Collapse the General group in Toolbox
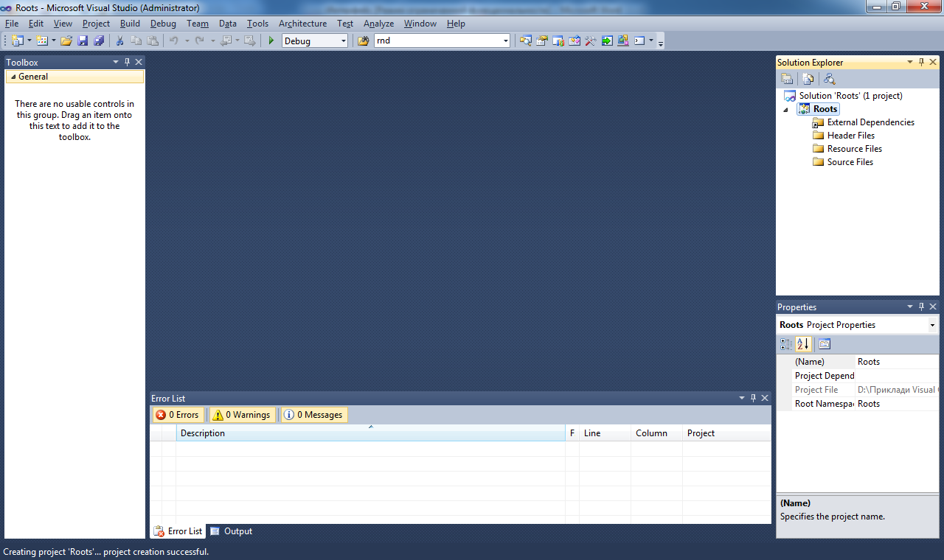The image size is (944, 560). pyautogui.click(x=13, y=77)
